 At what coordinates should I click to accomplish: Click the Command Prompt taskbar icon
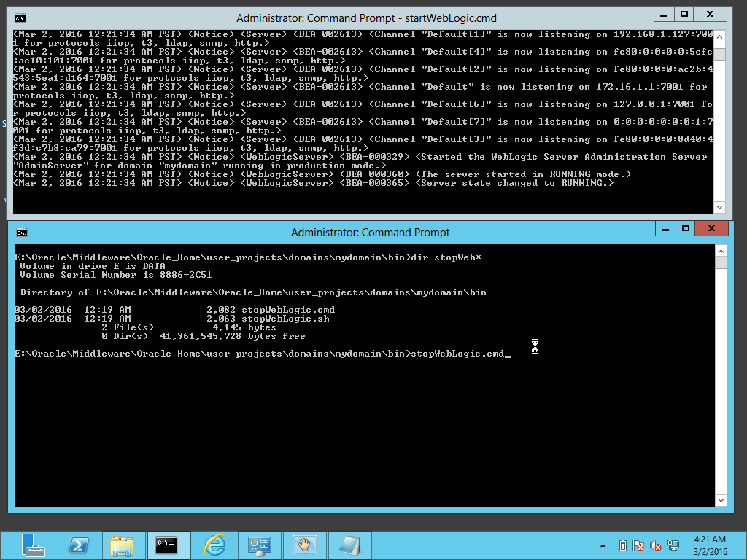pos(167,545)
